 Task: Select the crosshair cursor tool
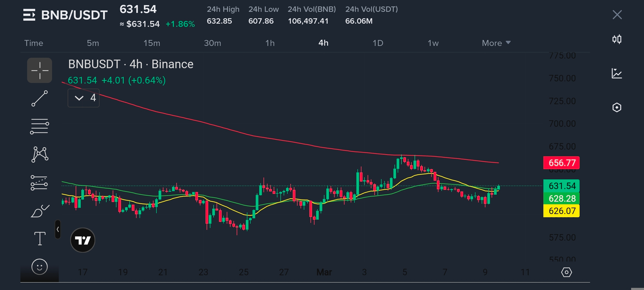(40, 70)
